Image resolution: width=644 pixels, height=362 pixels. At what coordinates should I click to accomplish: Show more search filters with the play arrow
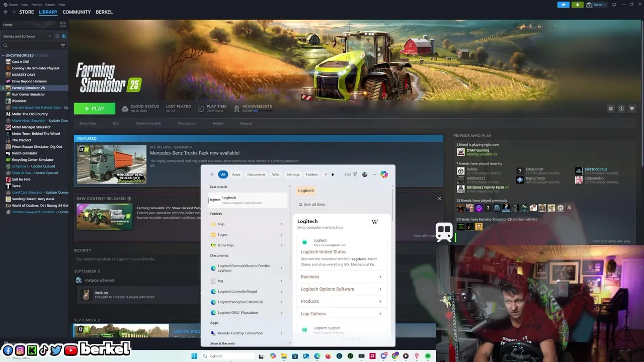(x=333, y=174)
